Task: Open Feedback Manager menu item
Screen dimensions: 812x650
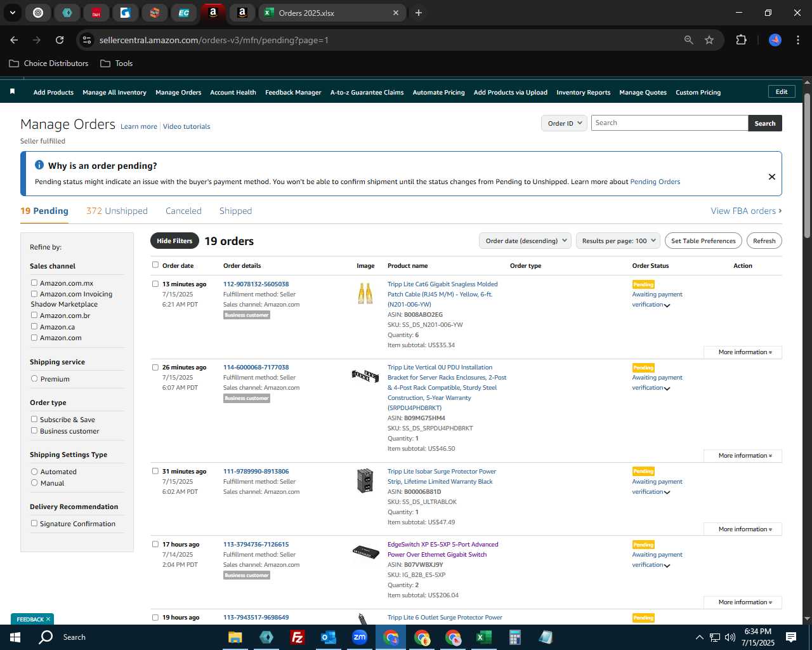Action: pyautogui.click(x=293, y=93)
